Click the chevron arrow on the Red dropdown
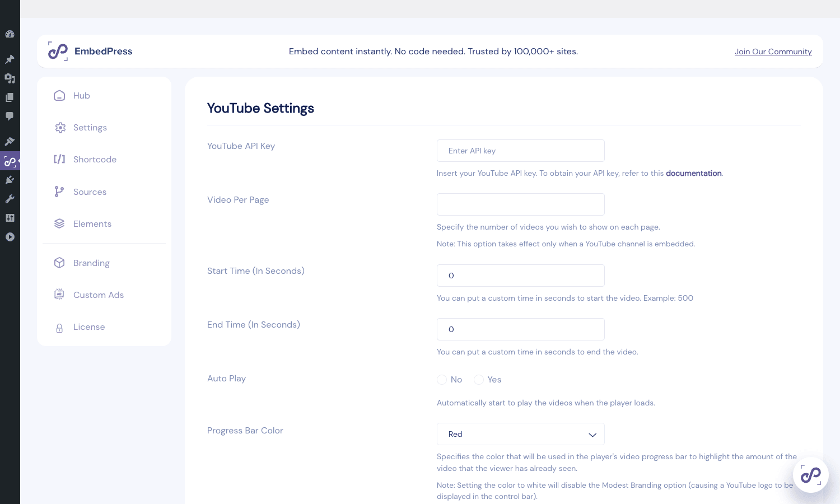 592,435
